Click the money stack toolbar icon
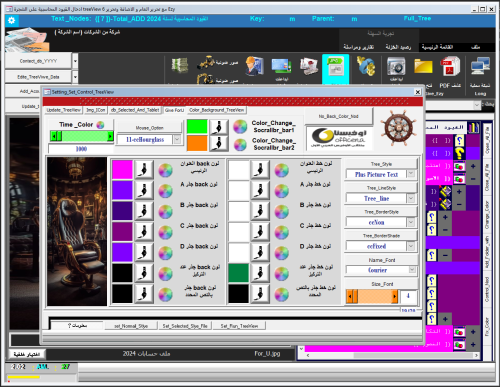Image resolution: width=500 pixels, height=387 pixels. click(180, 65)
